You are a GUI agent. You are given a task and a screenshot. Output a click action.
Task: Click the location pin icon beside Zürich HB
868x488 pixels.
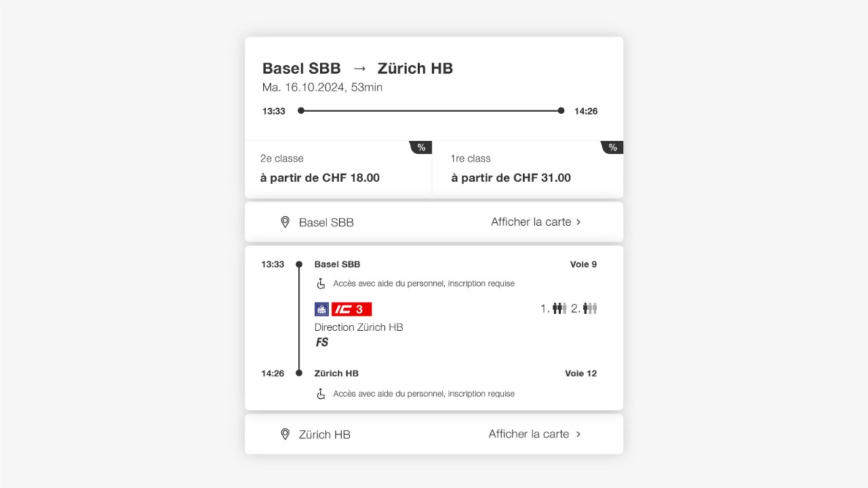[285, 434]
